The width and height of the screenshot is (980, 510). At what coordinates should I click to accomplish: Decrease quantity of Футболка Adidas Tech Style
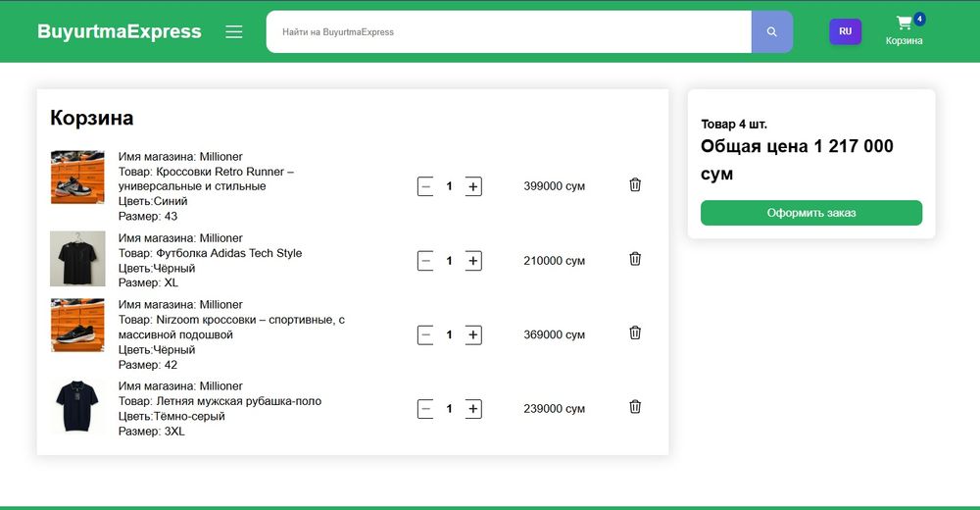pos(425,261)
